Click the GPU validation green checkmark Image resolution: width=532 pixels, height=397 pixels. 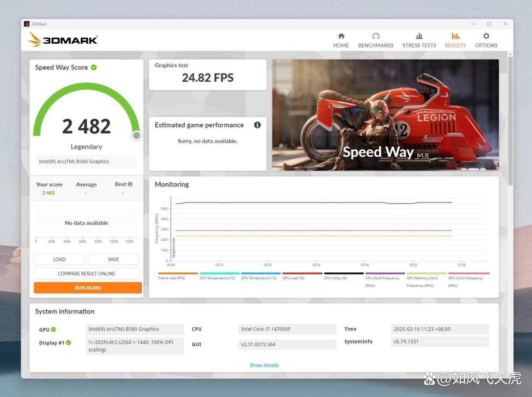tap(54, 329)
